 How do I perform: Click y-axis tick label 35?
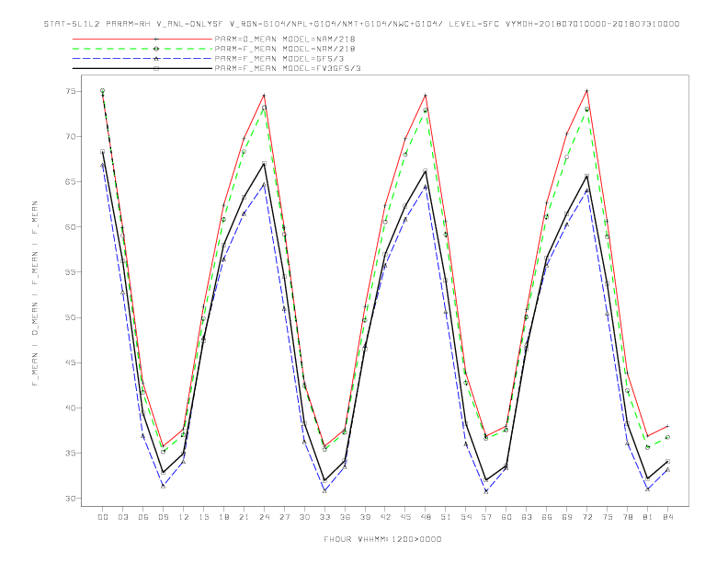click(x=70, y=453)
